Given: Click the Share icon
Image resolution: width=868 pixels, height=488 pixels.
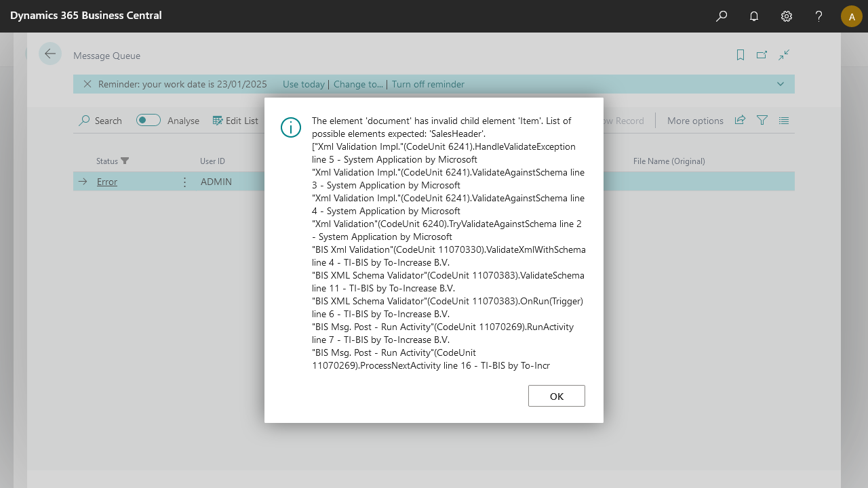Looking at the screenshot, I should 740,120.
